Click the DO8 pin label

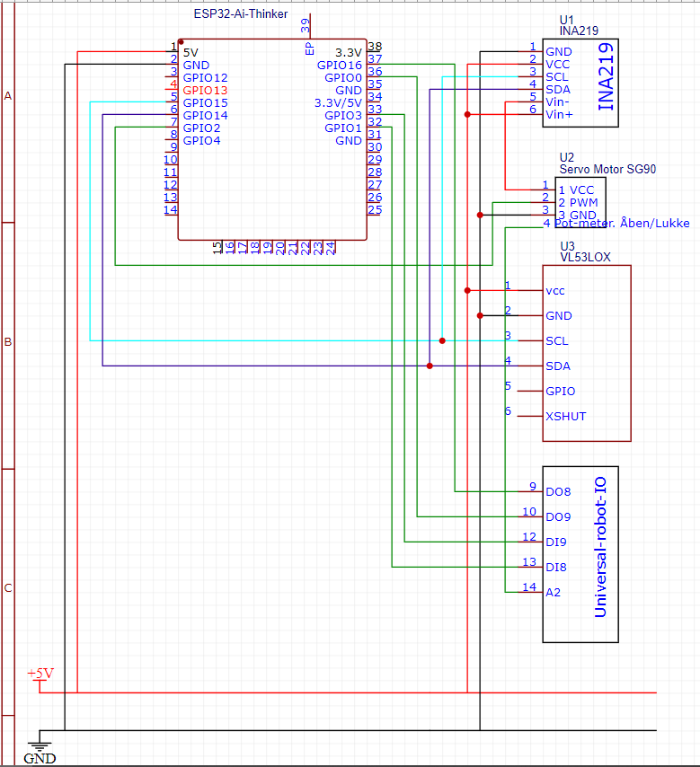[x=558, y=492]
